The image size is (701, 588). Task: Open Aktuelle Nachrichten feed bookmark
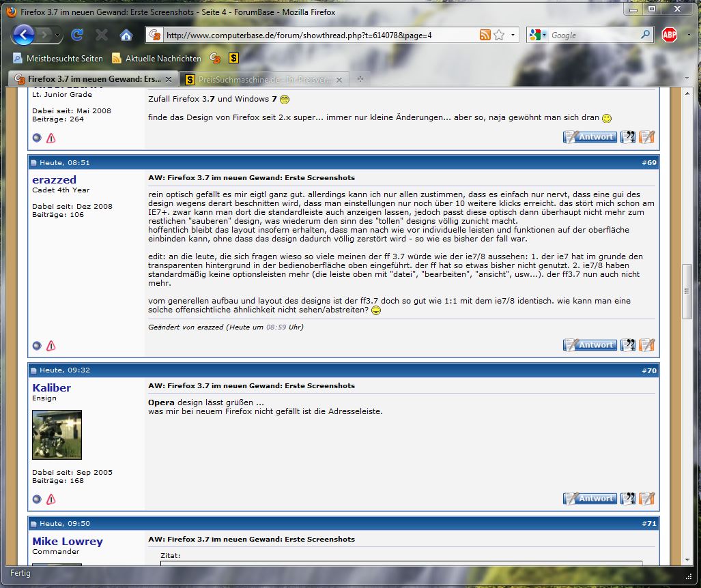tap(156, 58)
